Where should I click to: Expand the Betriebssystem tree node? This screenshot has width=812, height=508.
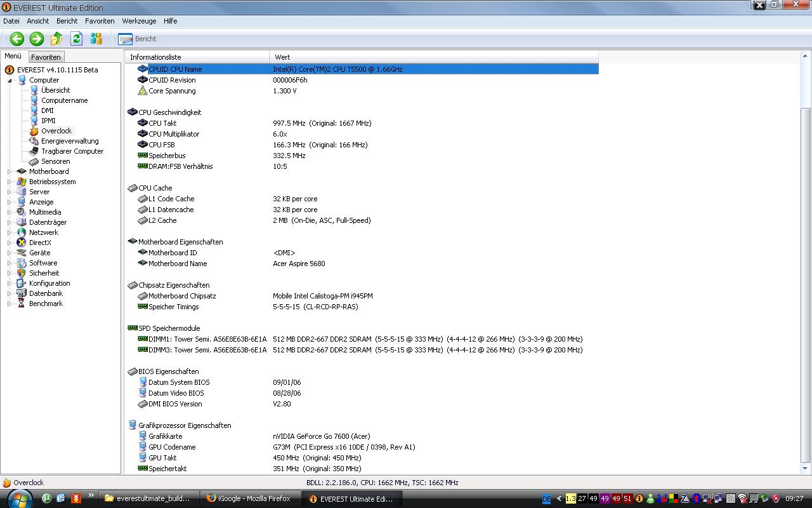click(x=10, y=182)
